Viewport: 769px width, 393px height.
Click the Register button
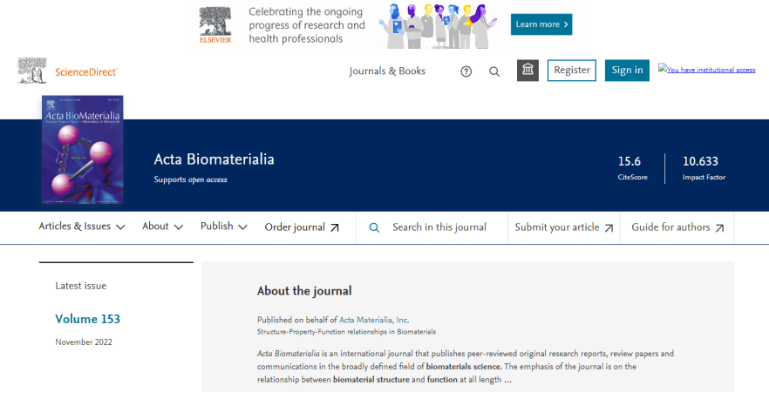click(x=572, y=70)
